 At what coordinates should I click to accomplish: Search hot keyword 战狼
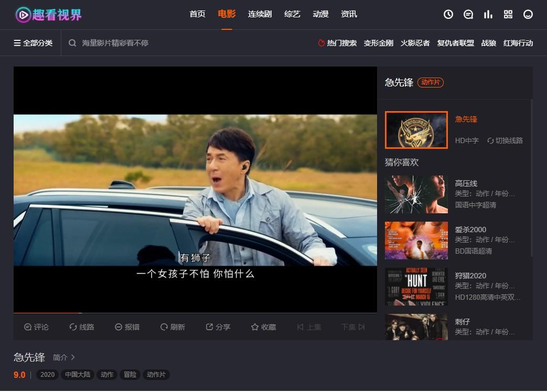click(x=489, y=43)
